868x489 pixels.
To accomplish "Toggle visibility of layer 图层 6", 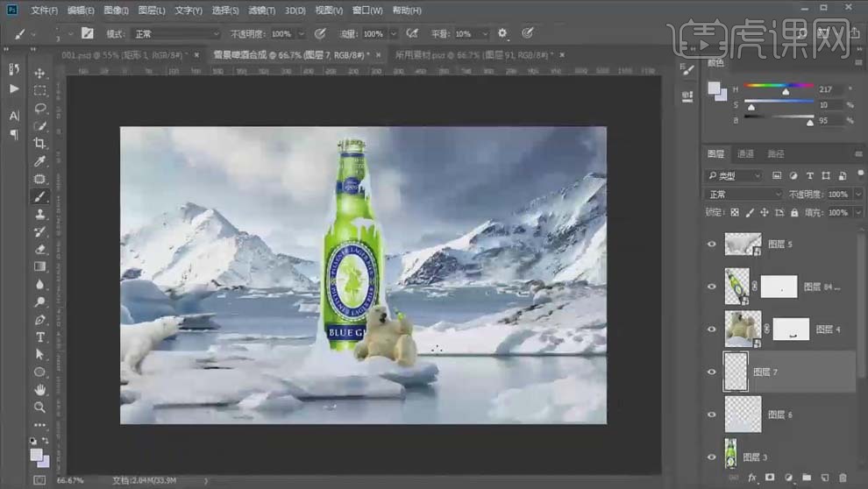I will 712,415.
